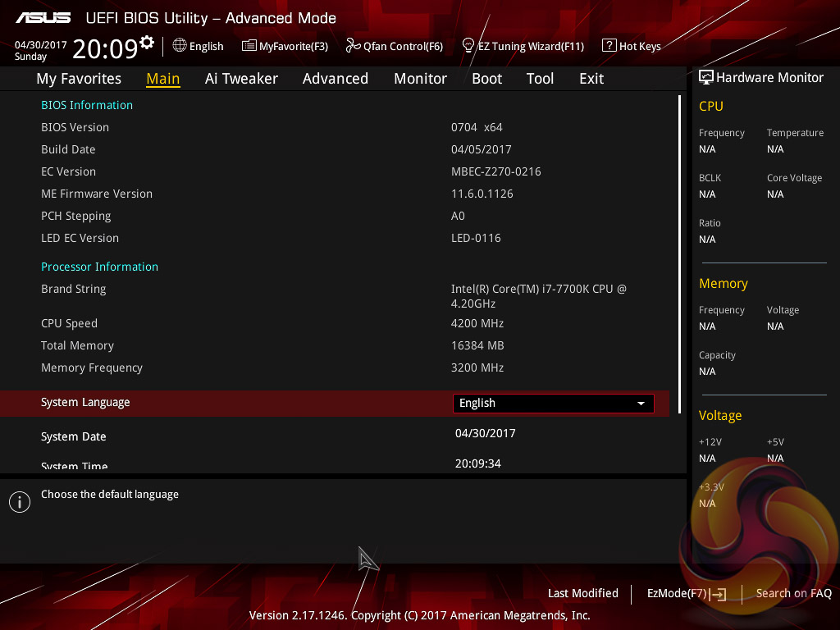840x630 pixels.
Task: Open the Monitor tab
Action: (421, 79)
